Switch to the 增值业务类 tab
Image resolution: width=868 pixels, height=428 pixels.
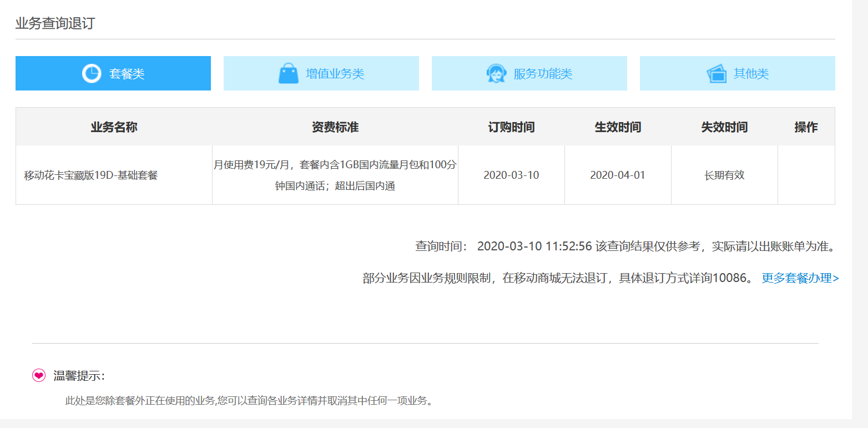pos(321,73)
